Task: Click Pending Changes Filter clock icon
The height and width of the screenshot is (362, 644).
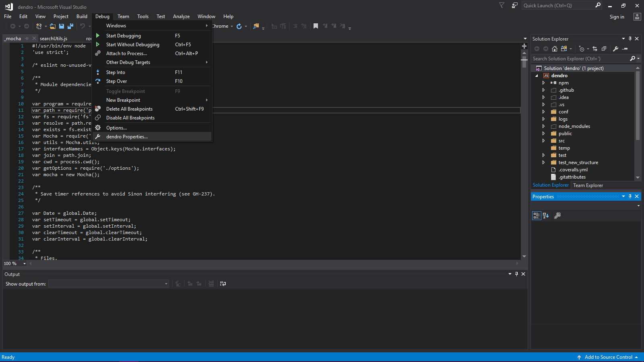Action: pos(582,49)
